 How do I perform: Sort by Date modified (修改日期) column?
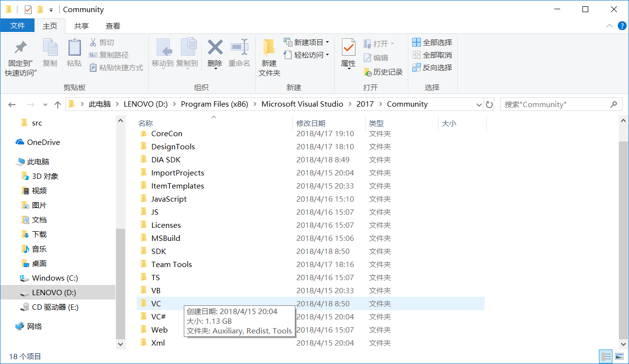tap(311, 124)
